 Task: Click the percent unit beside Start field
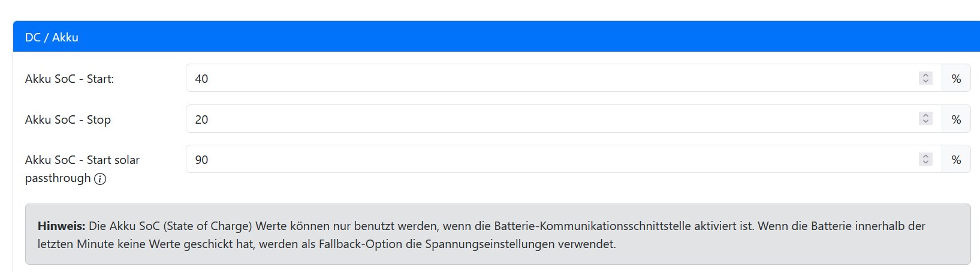coord(956,78)
